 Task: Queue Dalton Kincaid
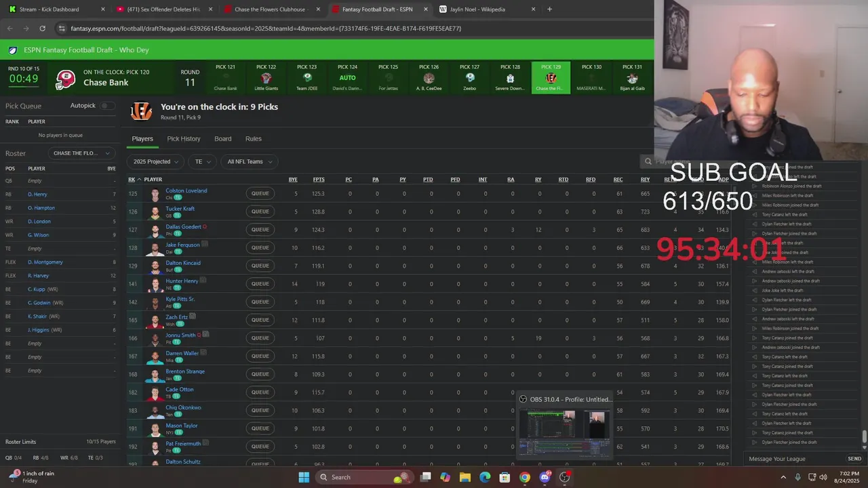[x=260, y=266]
